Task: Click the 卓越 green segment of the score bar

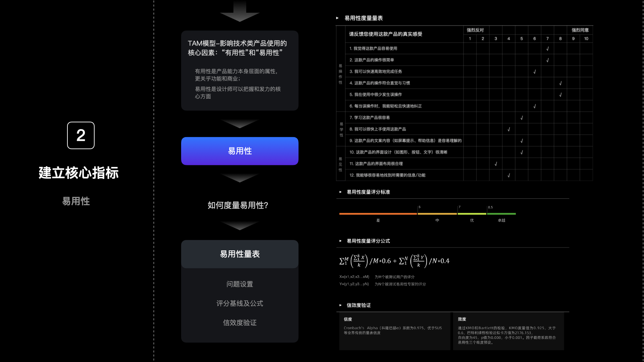Action: pos(501,213)
